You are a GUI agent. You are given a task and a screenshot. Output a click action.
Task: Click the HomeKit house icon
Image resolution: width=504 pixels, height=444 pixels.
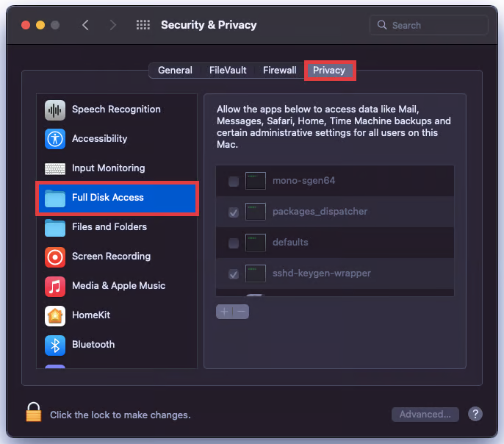click(55, 315)
